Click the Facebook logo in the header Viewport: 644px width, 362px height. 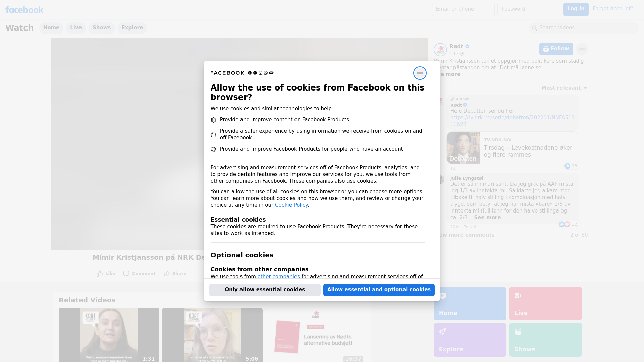24,10
